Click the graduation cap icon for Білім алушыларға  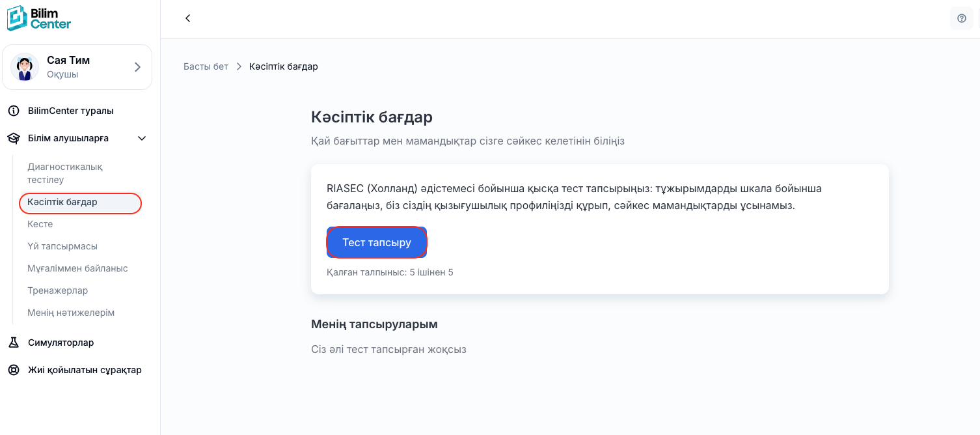(13, 138)
